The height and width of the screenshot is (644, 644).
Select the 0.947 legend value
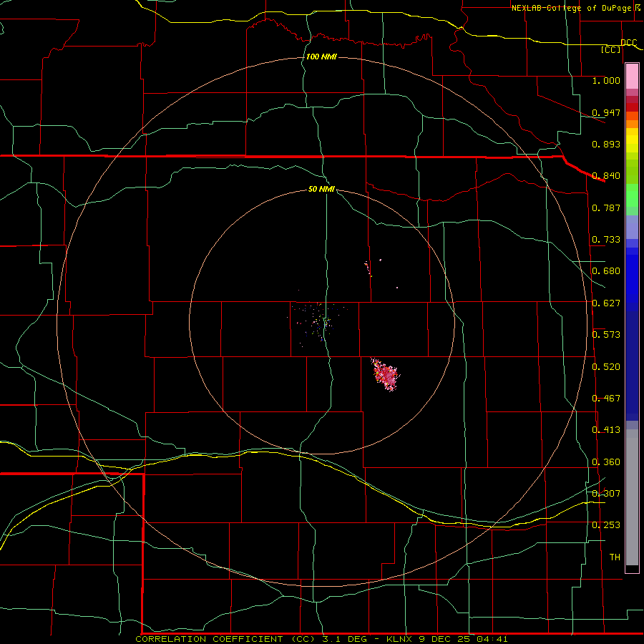(x=606, y=112)
